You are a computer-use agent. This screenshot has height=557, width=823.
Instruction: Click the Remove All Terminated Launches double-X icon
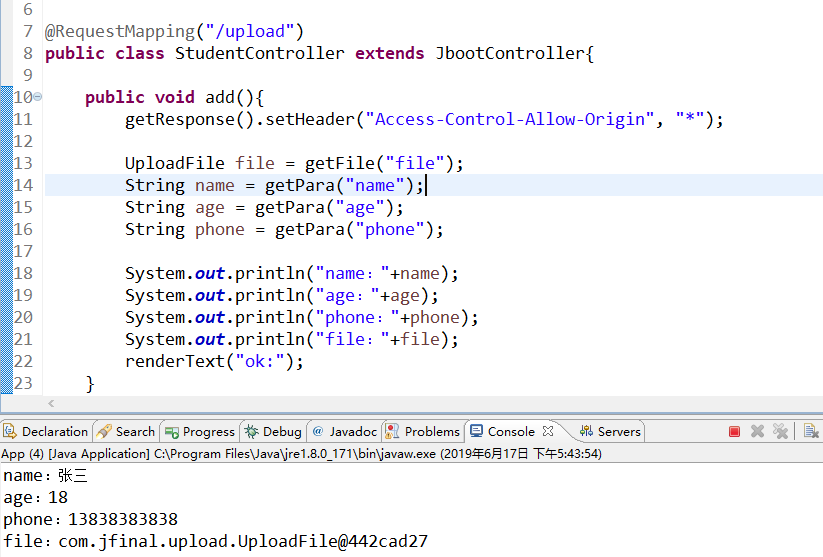point(780,432)
